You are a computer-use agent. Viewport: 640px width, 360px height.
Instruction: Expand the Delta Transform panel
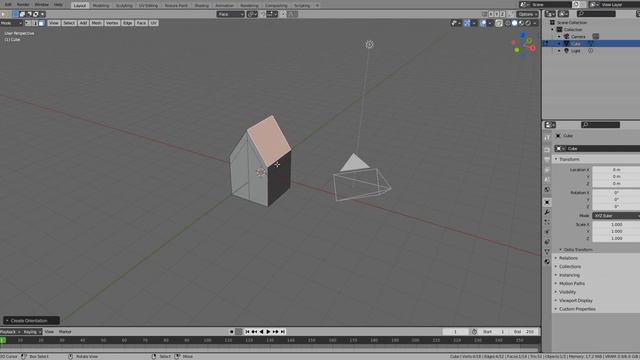coord(578,249)
